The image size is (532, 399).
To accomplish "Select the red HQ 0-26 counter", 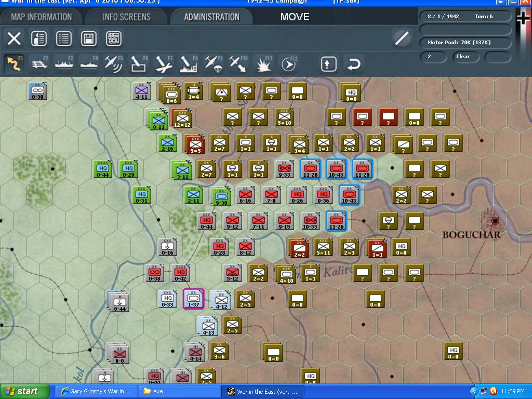I will (298, 195).
